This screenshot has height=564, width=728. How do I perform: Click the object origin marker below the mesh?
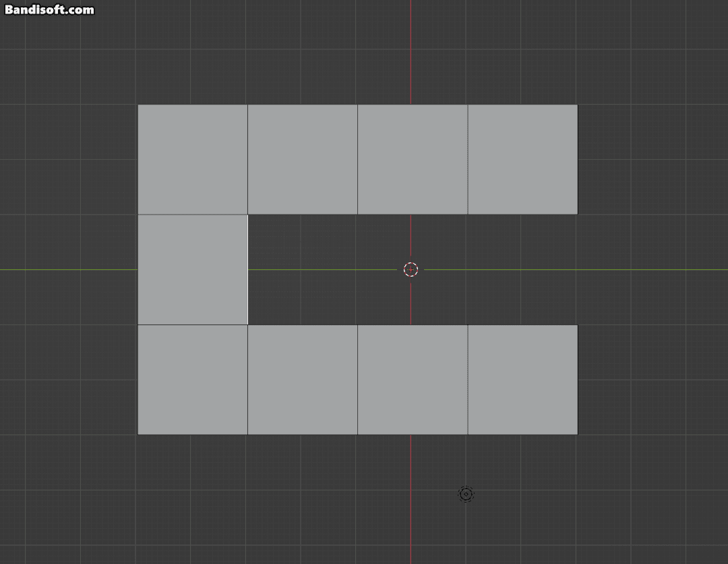tap(466, 495)
